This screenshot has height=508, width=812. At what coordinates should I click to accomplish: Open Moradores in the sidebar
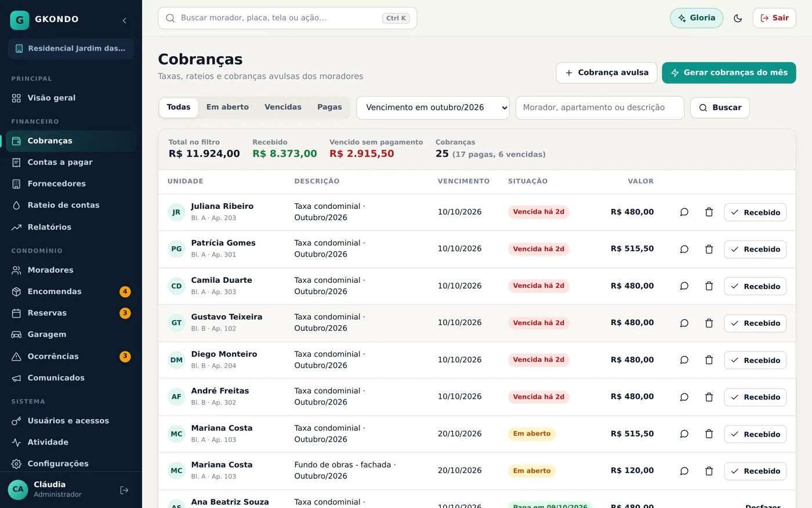[71, 270]
